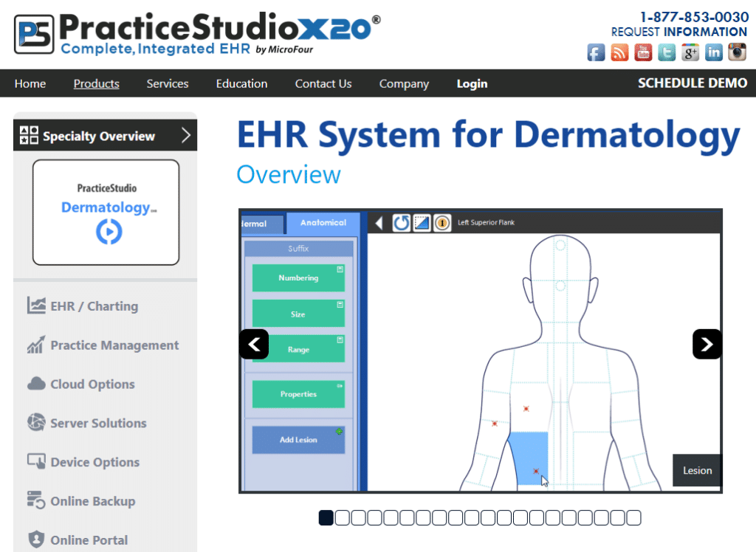Go to the next slideshow image
756x552 pixels.
[x=707, y=344]
